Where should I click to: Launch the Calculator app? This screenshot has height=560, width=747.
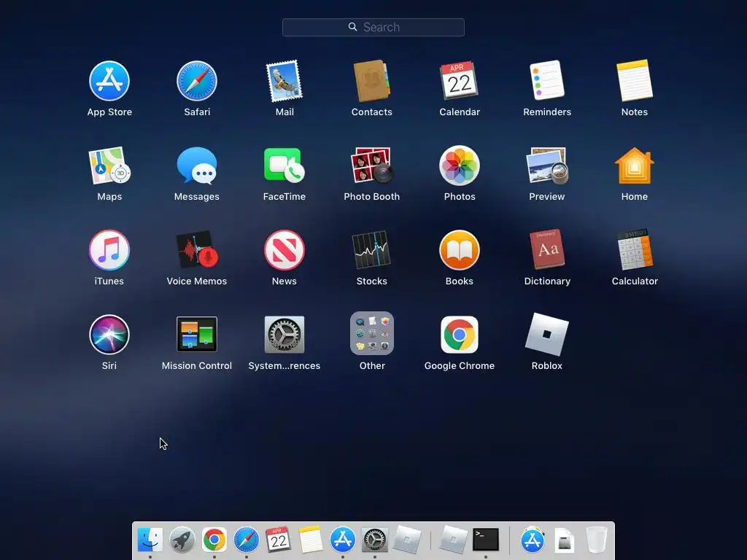click(x=635, y=250)
